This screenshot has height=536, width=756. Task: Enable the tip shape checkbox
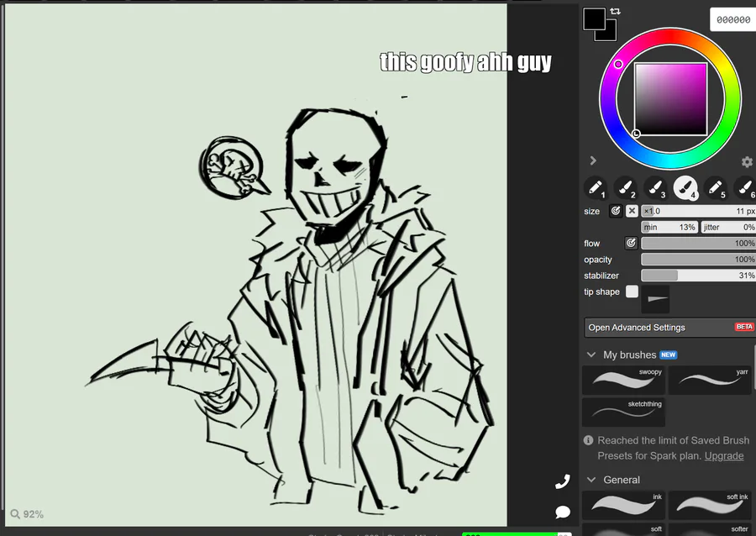(632, 292)
